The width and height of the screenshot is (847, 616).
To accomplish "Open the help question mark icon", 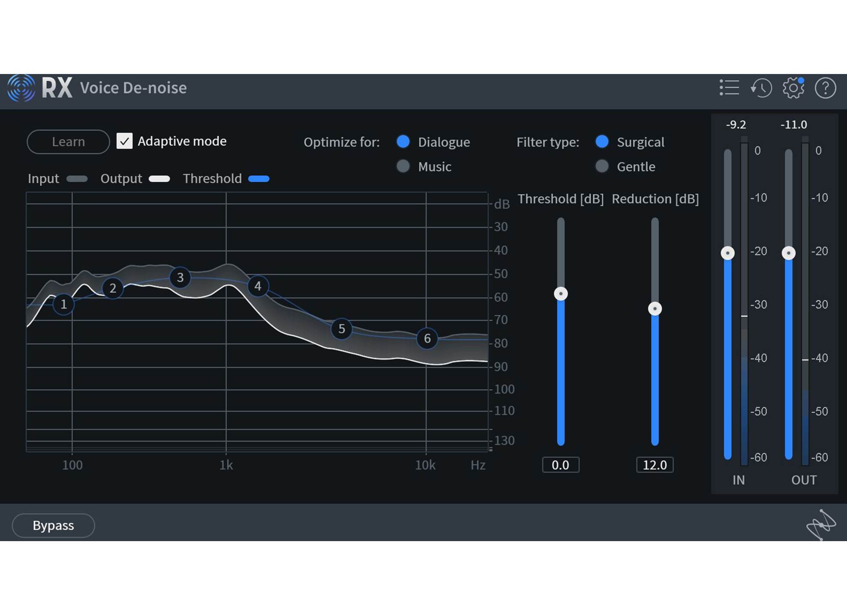I will (x=825, y=88).
